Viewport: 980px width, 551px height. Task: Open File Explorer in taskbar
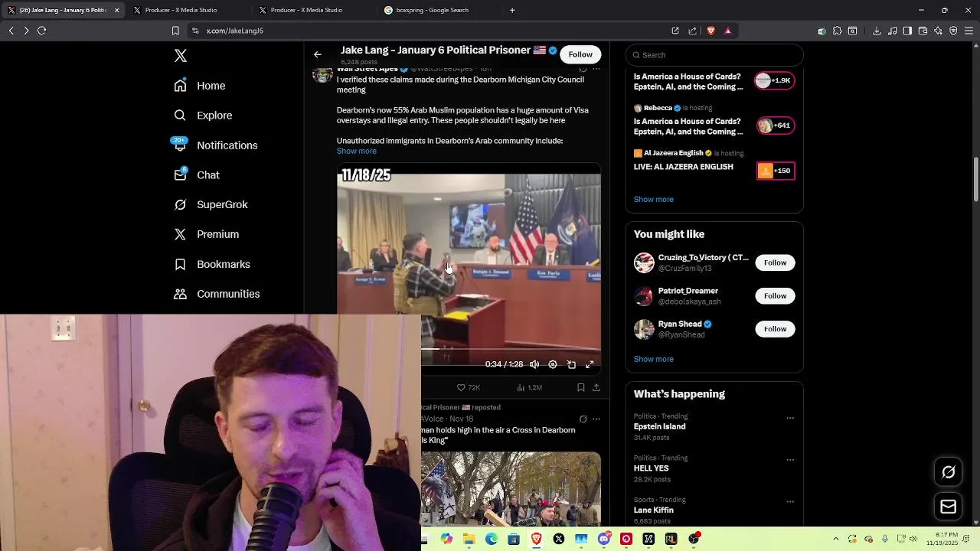(x=469, y=539)
